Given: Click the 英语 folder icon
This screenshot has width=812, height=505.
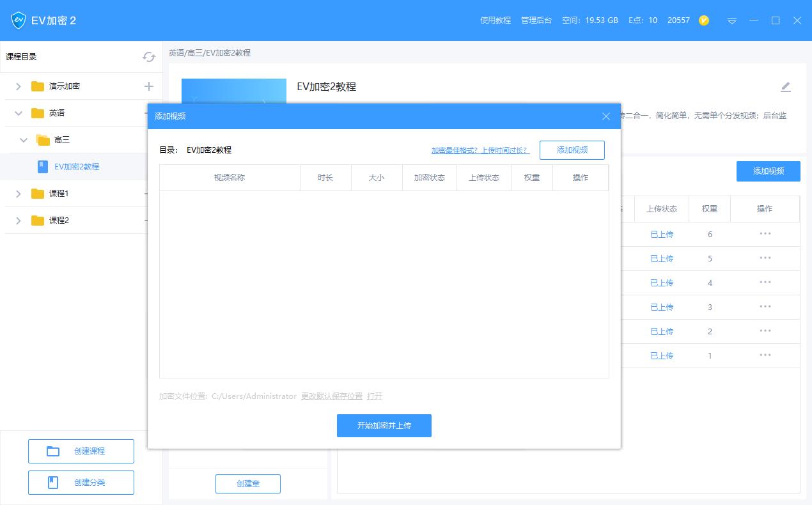Looking at the screenshot, I should point(38,113).
